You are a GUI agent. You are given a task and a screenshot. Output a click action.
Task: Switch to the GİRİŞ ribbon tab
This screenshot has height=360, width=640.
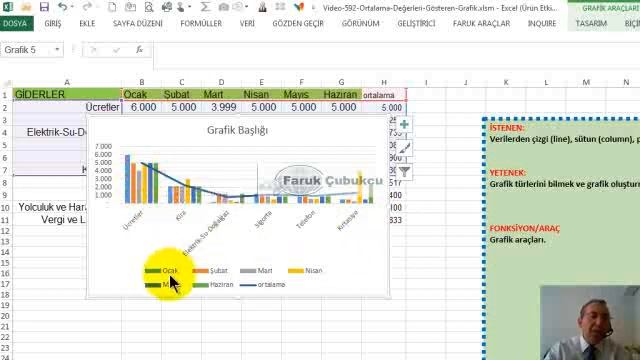point(53,24)
